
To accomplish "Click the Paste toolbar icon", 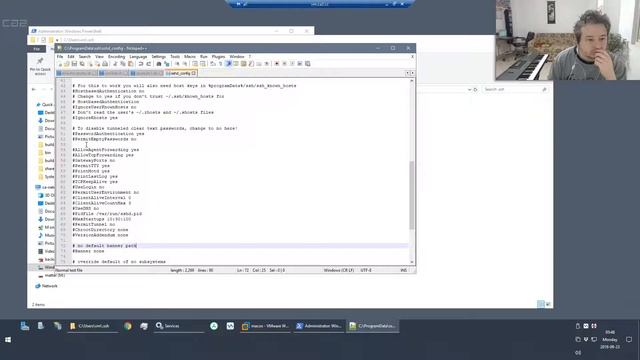I will point(131,64).
